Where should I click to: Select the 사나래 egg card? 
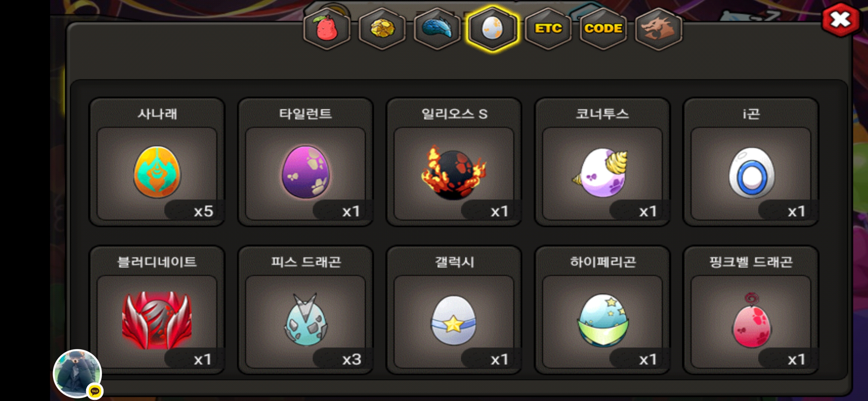coord(157,162)
